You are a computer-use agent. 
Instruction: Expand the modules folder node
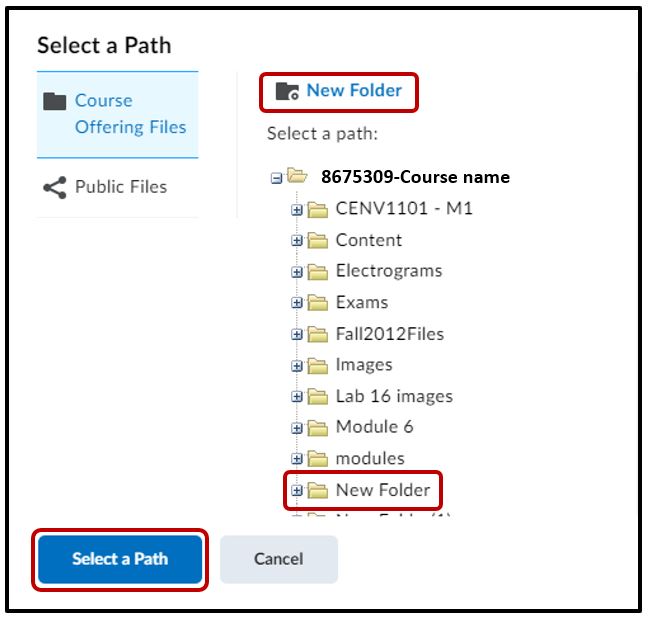pyautogui.click(x=297, y=460)
